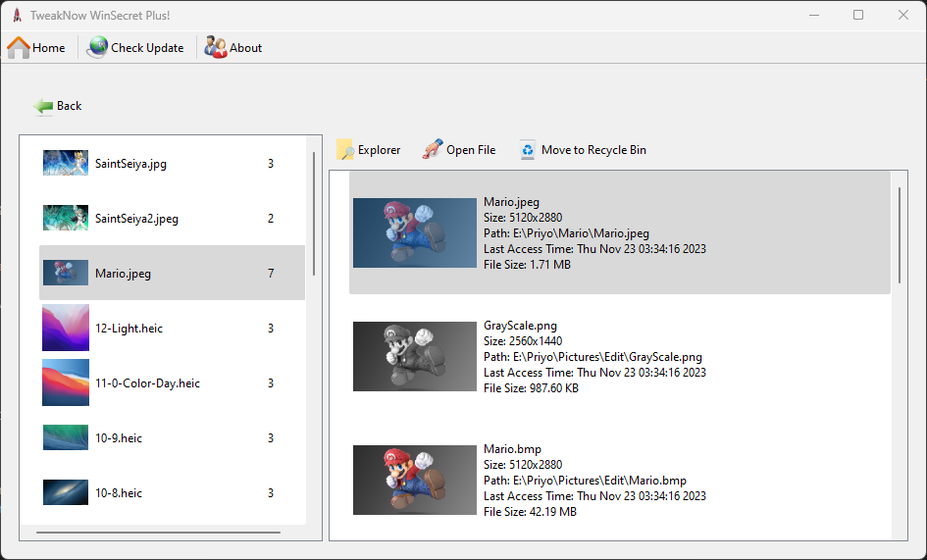Image resolution: width=927 pixels, height=560 pixels.
Task: Click left list vertical scrollbar
Action: point(314,214)
